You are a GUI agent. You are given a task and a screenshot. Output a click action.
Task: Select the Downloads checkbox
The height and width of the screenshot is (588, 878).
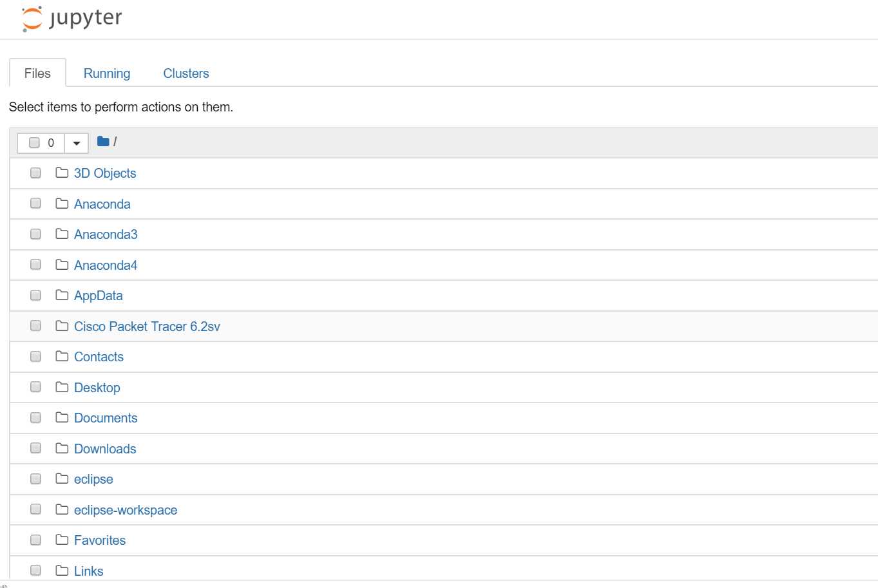(35, 448)
